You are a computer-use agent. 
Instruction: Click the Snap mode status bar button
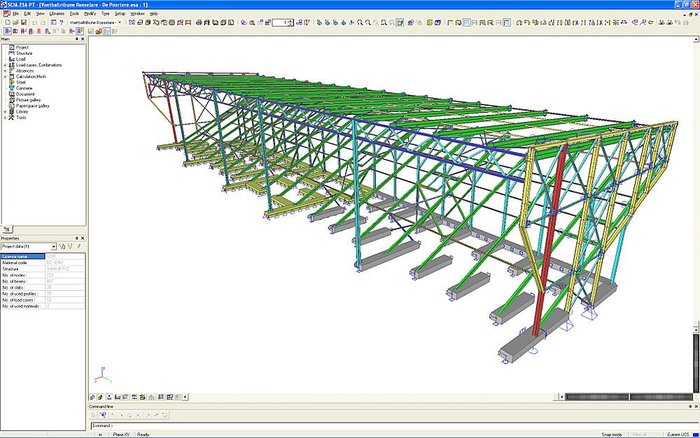(612, 434)
